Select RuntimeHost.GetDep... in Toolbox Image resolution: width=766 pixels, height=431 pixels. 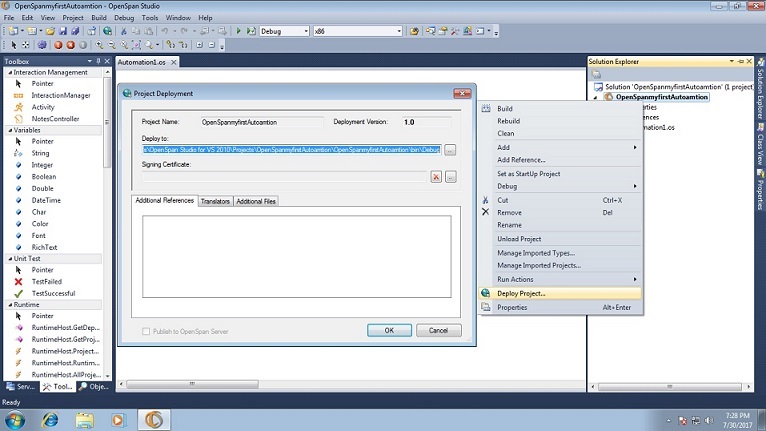click(x=57, y=327)
